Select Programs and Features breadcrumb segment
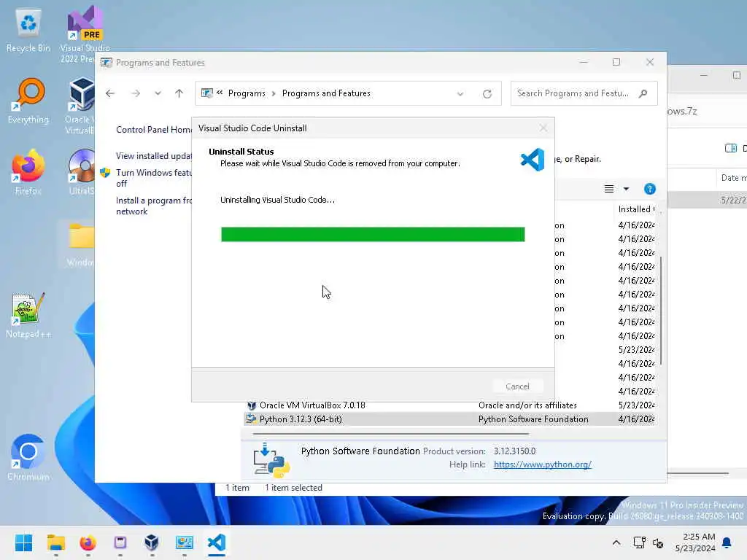Screen dimensions: 747x560 (326, 93)
